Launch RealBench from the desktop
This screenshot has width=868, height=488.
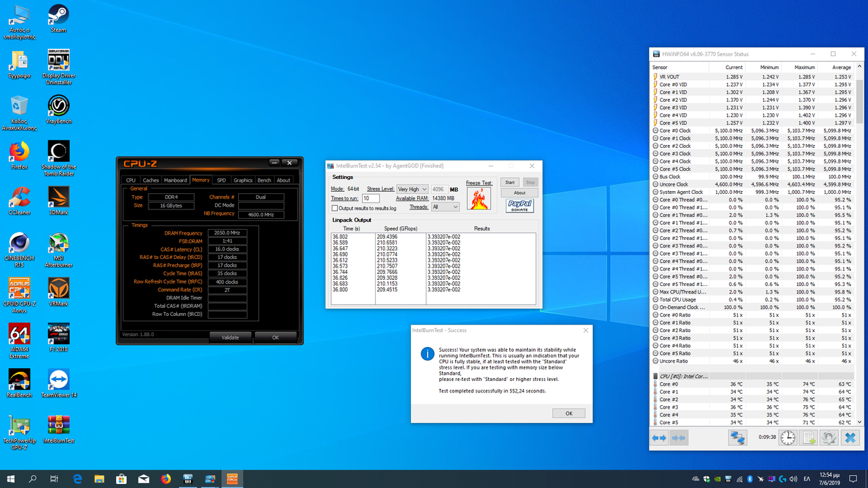(19, 383)
